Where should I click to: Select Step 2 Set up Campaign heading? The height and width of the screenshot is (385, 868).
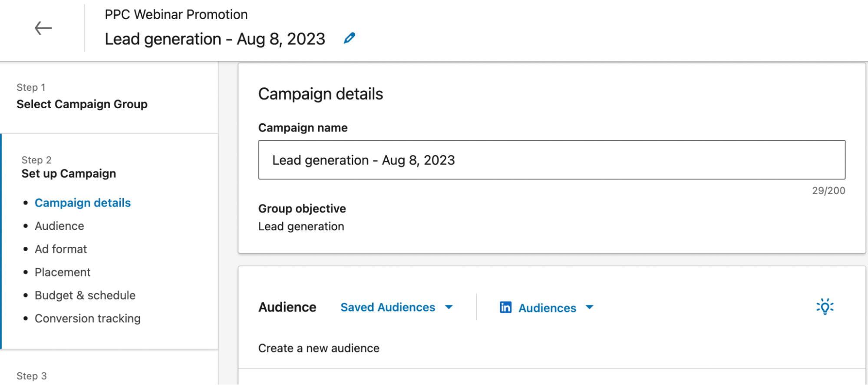point(69,173)
